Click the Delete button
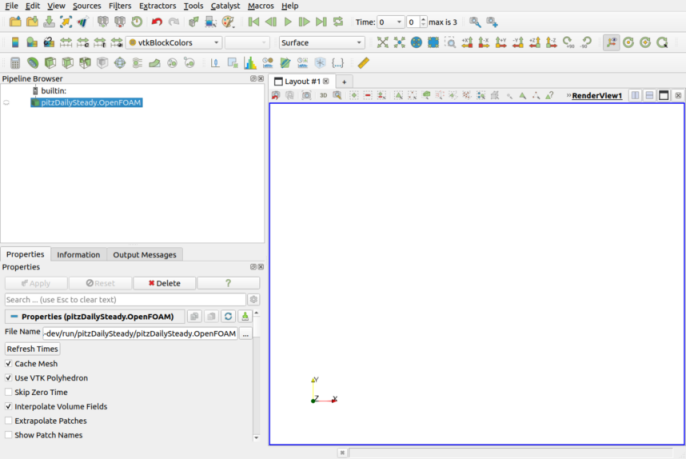Screen dimensions: 686x459 [x=164, y=283]
